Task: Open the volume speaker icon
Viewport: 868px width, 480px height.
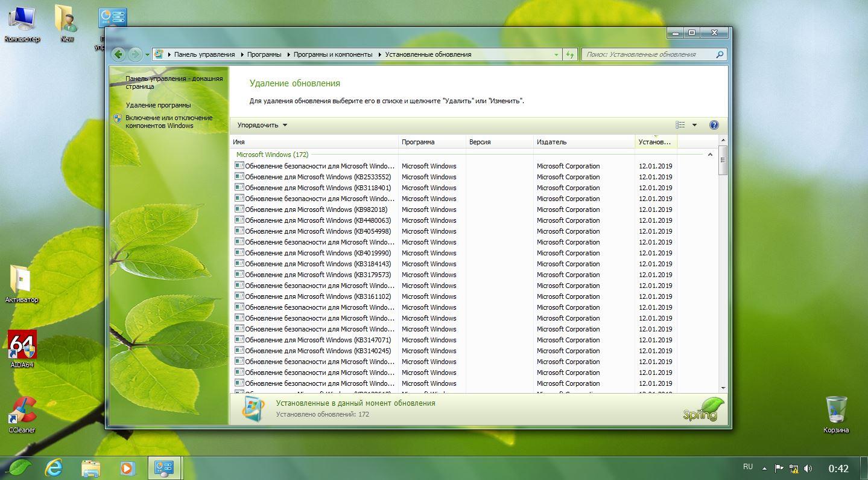Action: [x=808, y=468]
